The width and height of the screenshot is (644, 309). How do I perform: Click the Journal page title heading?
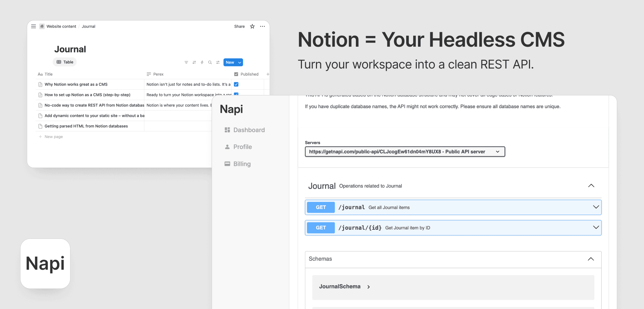[x=70, y=49]
